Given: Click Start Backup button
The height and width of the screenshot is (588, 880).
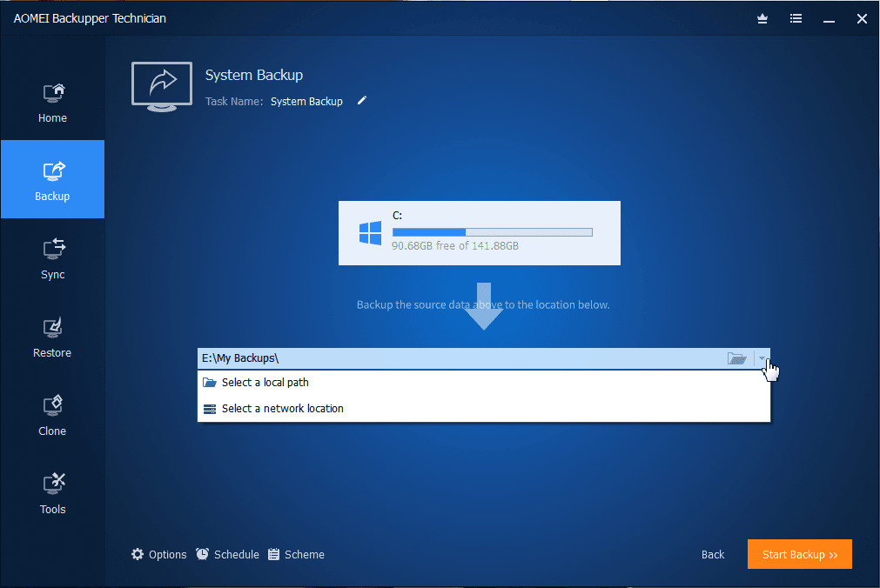Looking at the screenshot, I should point(800,554).
